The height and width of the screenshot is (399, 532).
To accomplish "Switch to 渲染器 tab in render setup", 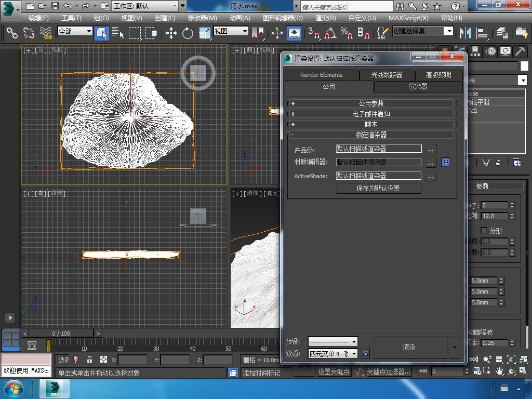I will point(418,87).
